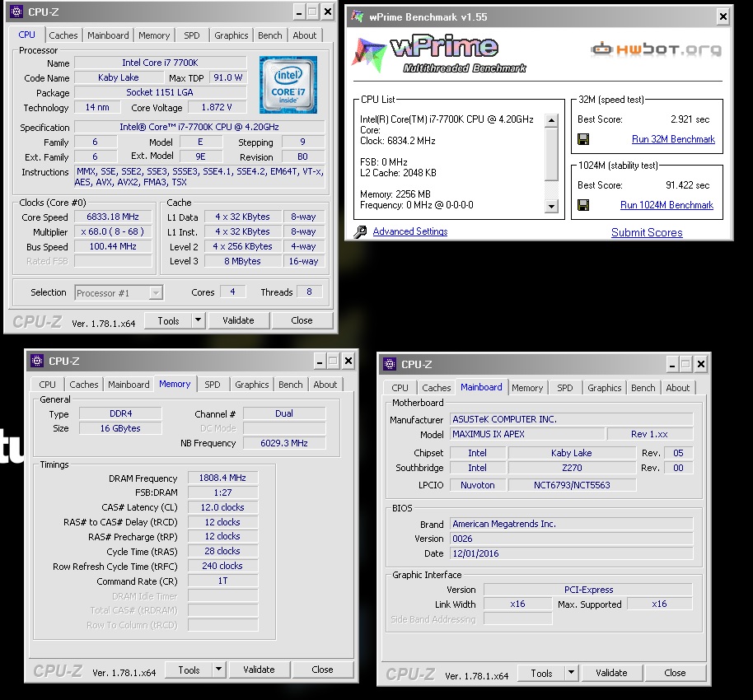Image resolution: width=753 pixels, height=700 pixels.
Task: Open Caches tab in Mainboard CPU-Z window
Action: 436,387
